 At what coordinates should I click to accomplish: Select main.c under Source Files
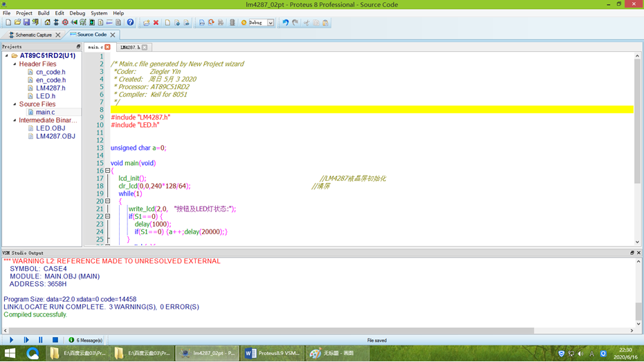45,112
